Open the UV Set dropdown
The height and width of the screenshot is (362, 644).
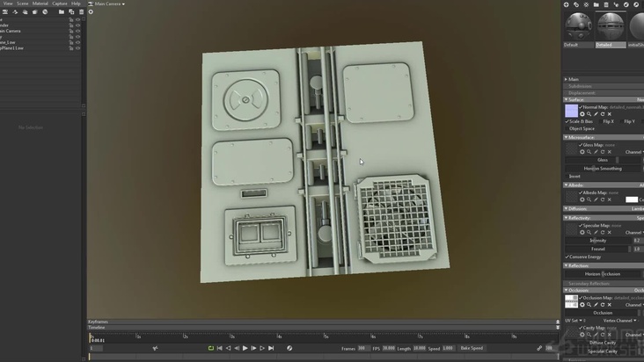(575, 321)
